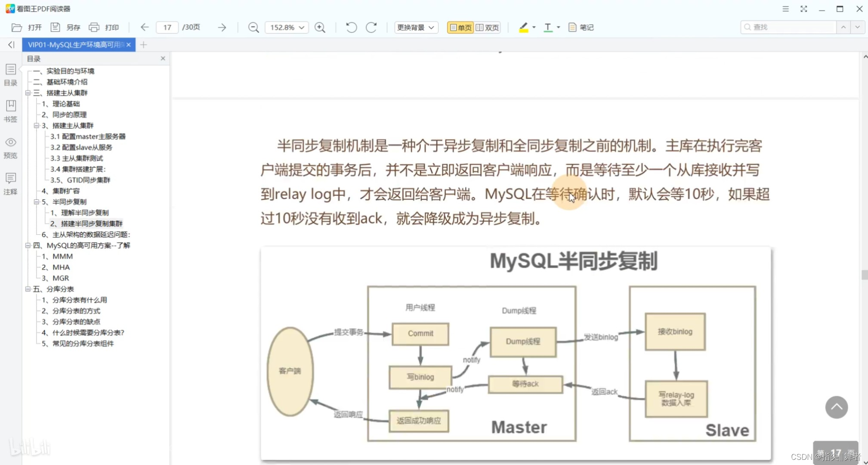This screenshot has width=868, height=465.
Task: Zoom in with the plus magnifier
Action: (320, 28)
